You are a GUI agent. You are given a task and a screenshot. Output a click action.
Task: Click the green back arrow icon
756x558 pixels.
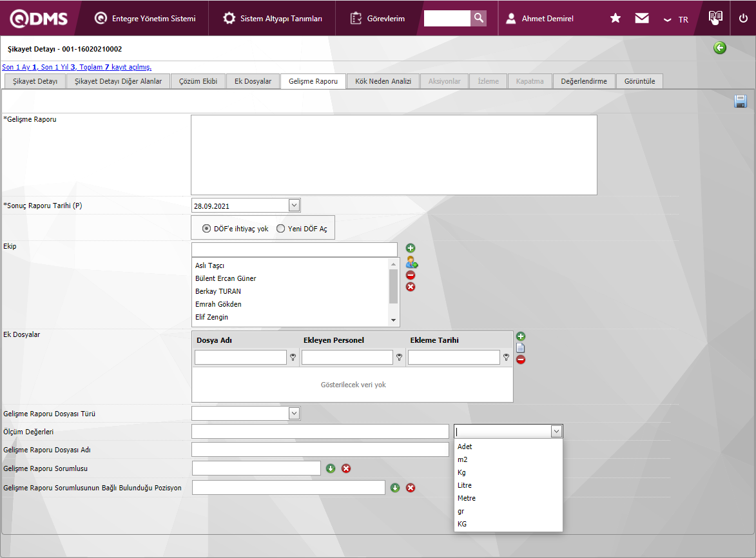(x=720, y=48)
